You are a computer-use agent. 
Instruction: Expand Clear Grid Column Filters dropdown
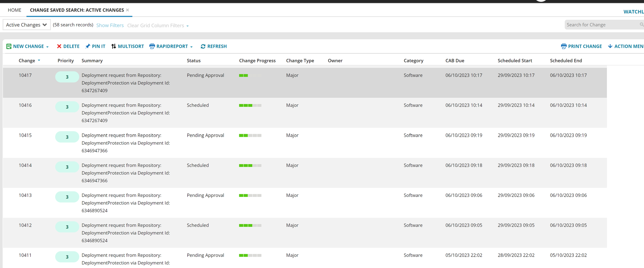tap(188, 26)
